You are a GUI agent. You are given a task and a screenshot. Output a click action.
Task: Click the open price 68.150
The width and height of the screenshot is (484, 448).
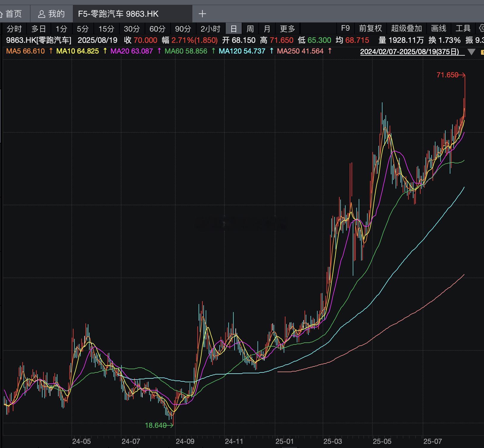point(243,40)
